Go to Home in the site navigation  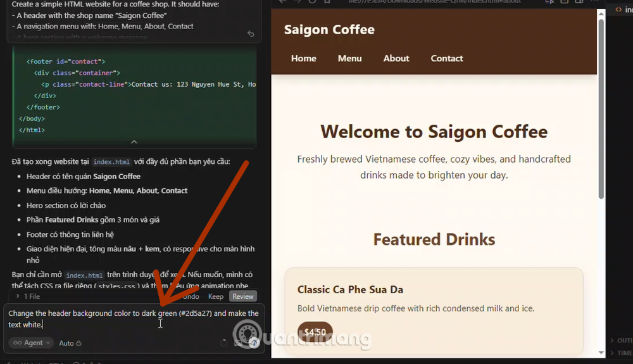304,58
